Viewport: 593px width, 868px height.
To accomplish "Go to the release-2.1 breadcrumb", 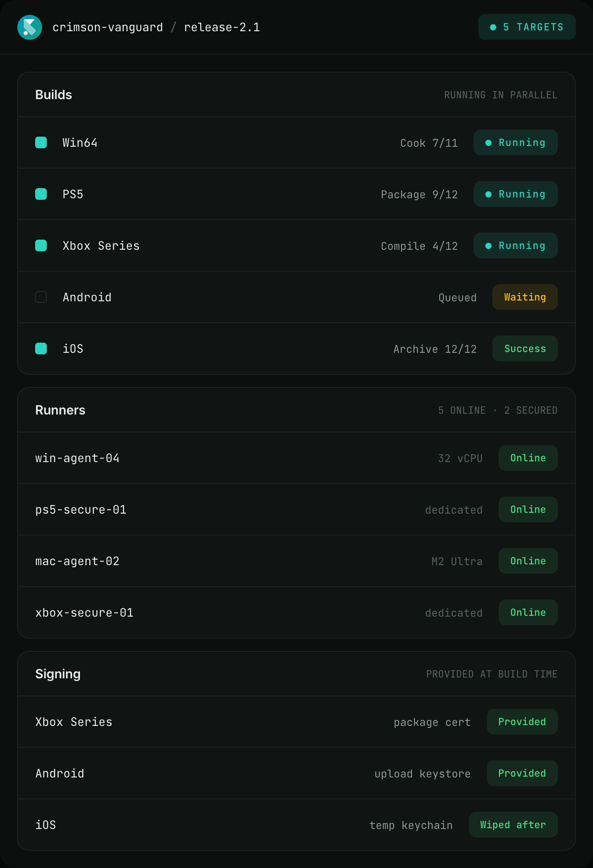I will [x=222, y=27].
